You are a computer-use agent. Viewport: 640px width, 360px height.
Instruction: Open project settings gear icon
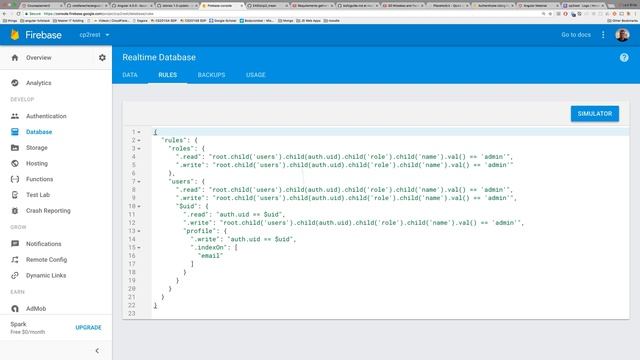(x=102, y=58)
